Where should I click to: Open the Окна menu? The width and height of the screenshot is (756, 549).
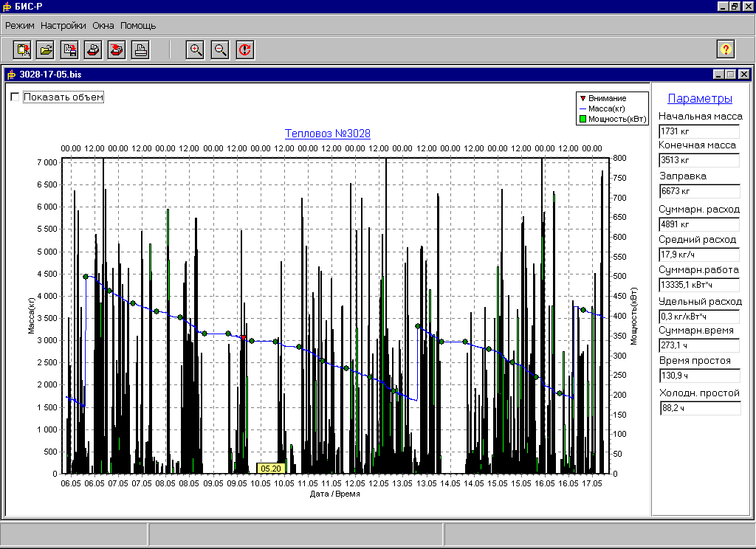[103, 26]
